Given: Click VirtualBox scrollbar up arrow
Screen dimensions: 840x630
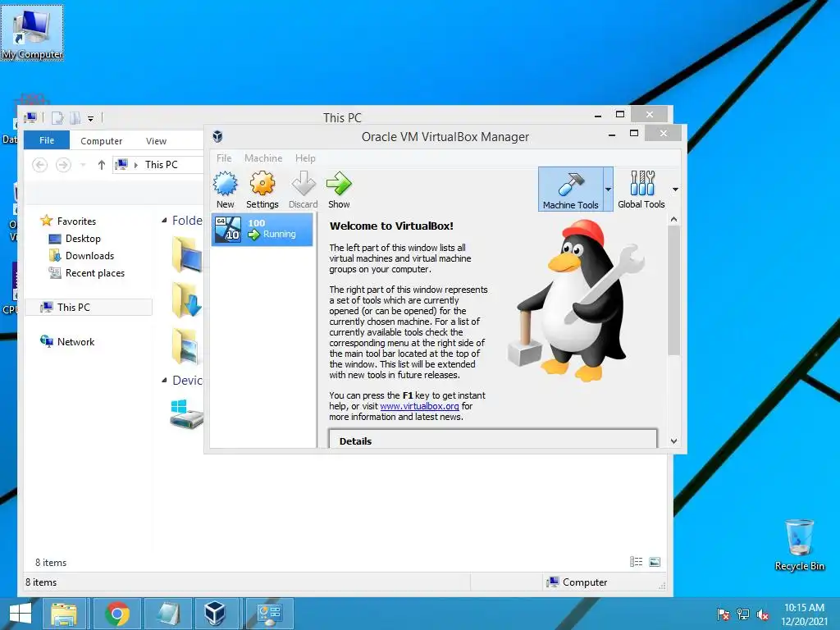Looking at the screenshot, I should click(x=674, y=219).
